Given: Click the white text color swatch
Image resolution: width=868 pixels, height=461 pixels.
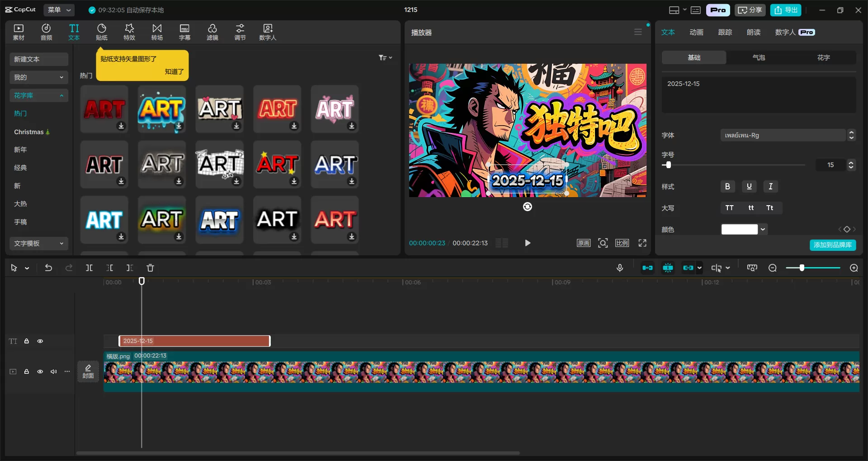Looking at the screenshot, I should click(x=739, y=230).
